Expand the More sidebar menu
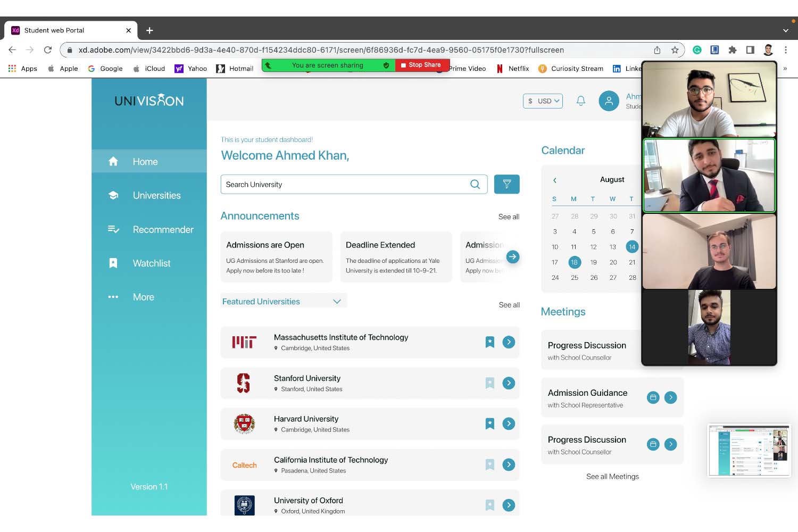This screenshot has width=798, height=532. [x=143, y=297]
